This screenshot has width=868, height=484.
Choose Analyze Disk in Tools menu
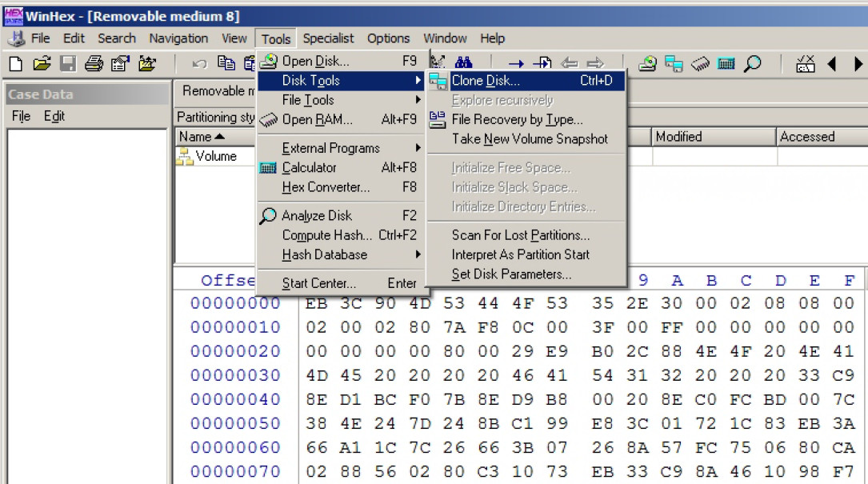(341, 215)
